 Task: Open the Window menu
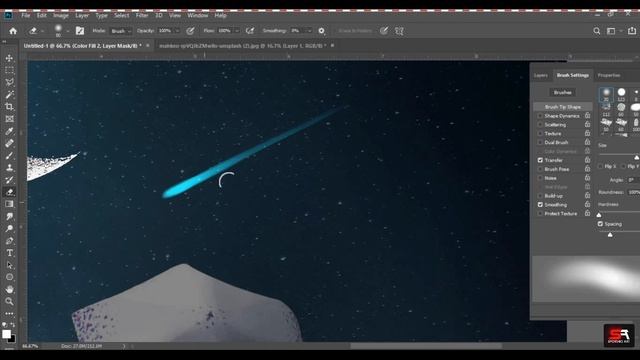[x=198, y=16]
